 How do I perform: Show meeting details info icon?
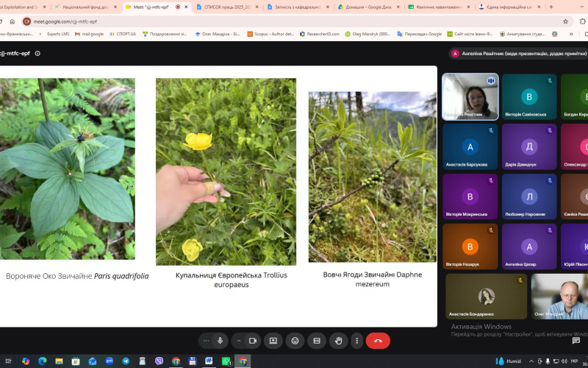(37, 53)
